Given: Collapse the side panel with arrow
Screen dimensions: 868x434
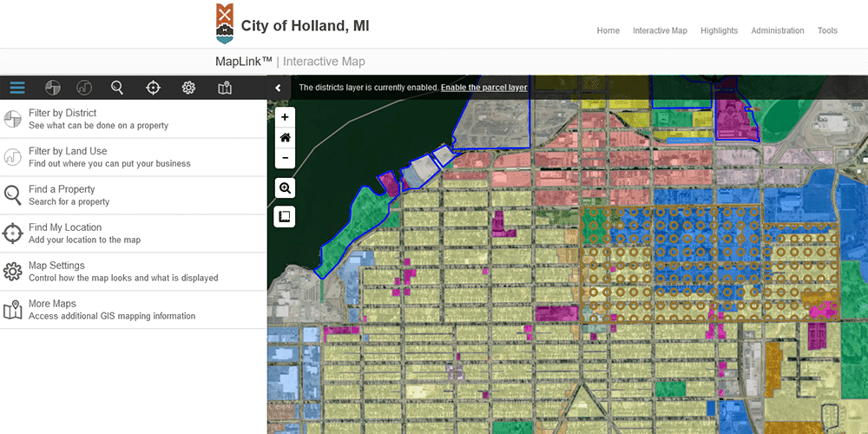Looking at the screenshot, I should [279, 88].
